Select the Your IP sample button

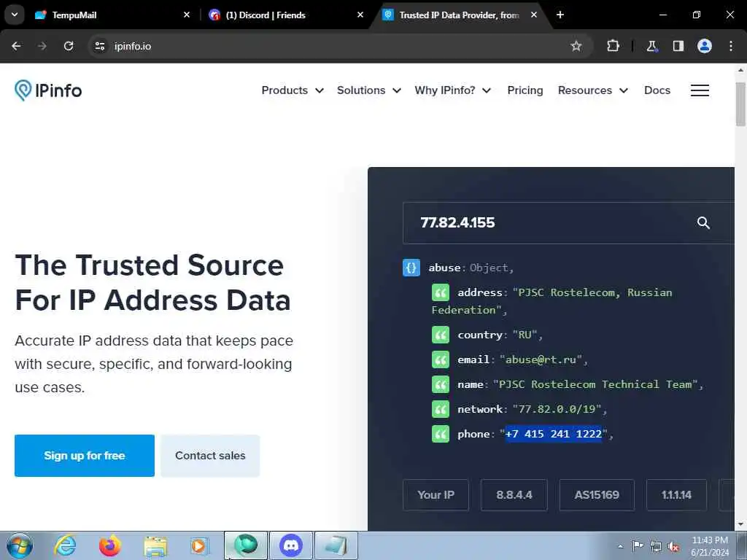pos(436,495)
